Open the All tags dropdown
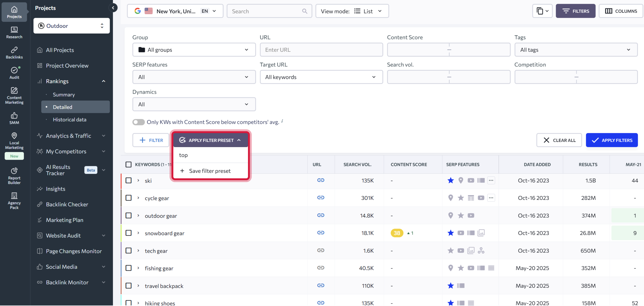The height and width of the screenshot is (306, 644). (x=576, y=50)
